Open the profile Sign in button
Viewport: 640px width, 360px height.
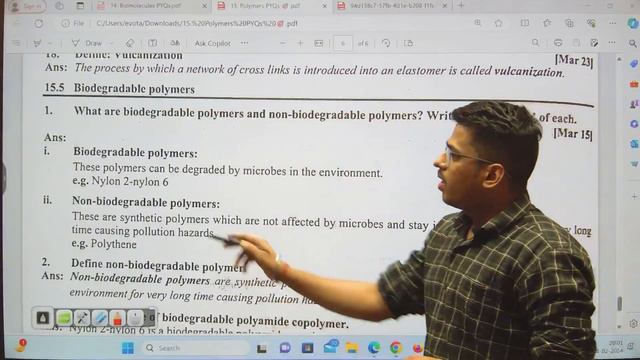click(27, 6)
